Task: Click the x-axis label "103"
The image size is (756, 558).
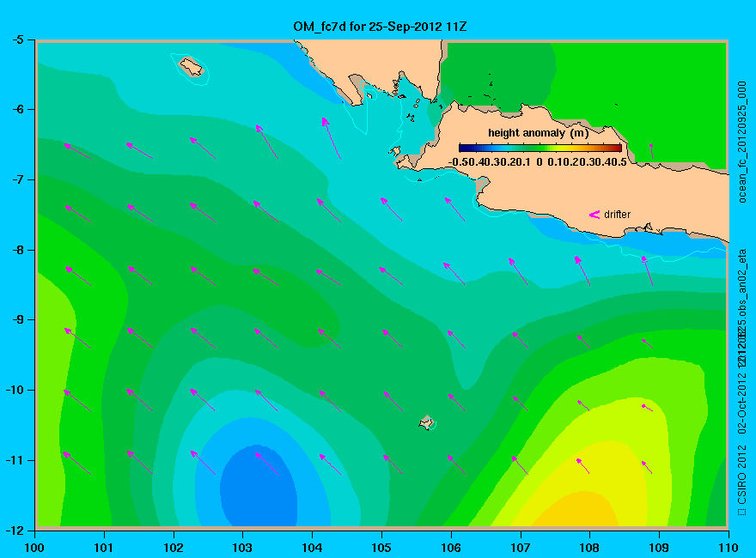Action: (x=242, y=548)
